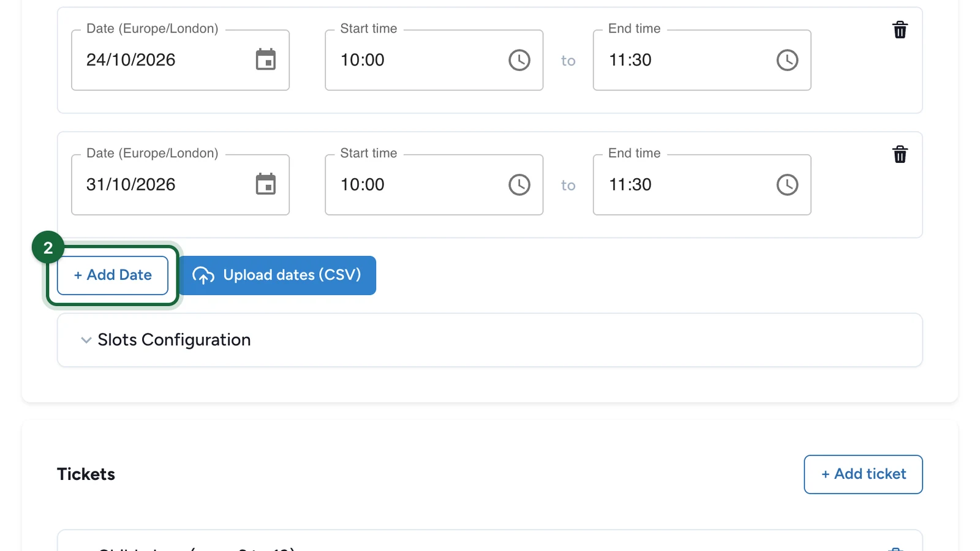Open calendar picker for 24/10/2026 date

pyautogui.click(x=266, y=60)
